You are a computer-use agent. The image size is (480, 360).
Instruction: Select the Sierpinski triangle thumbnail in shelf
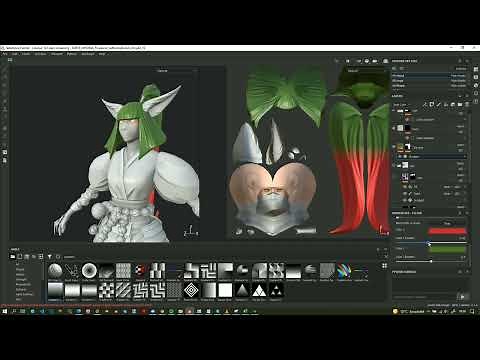[x=276, y=290]
